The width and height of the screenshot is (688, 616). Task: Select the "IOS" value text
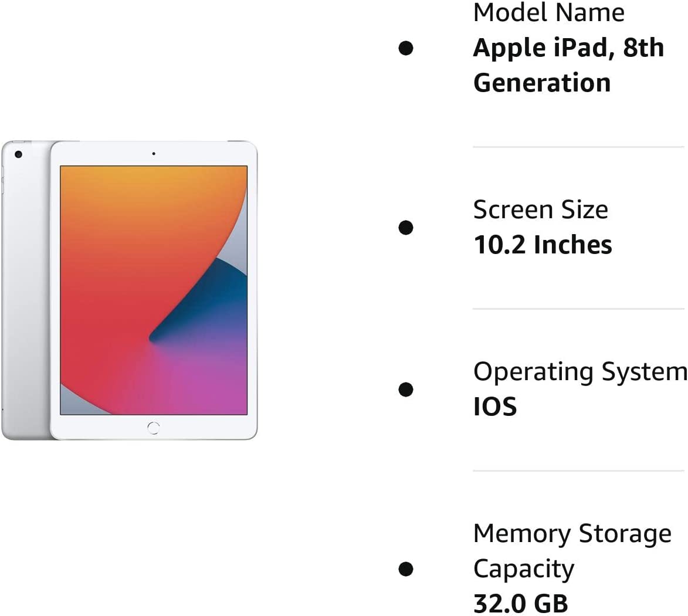coord(494,407)
